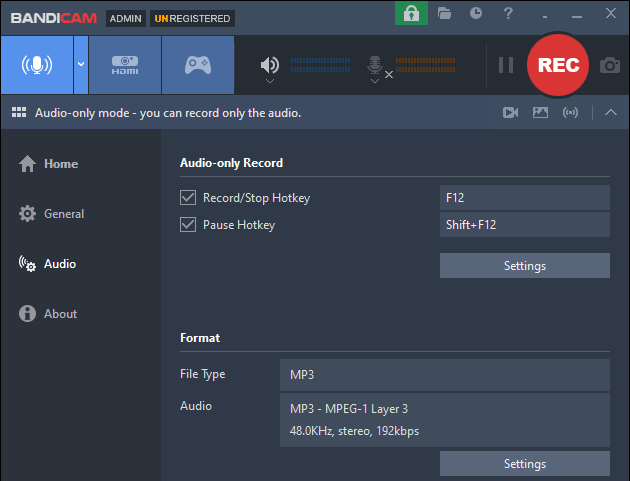Open the Audio section in sidebar
Screen dimensions: 630x481
[x=47, y=264]
